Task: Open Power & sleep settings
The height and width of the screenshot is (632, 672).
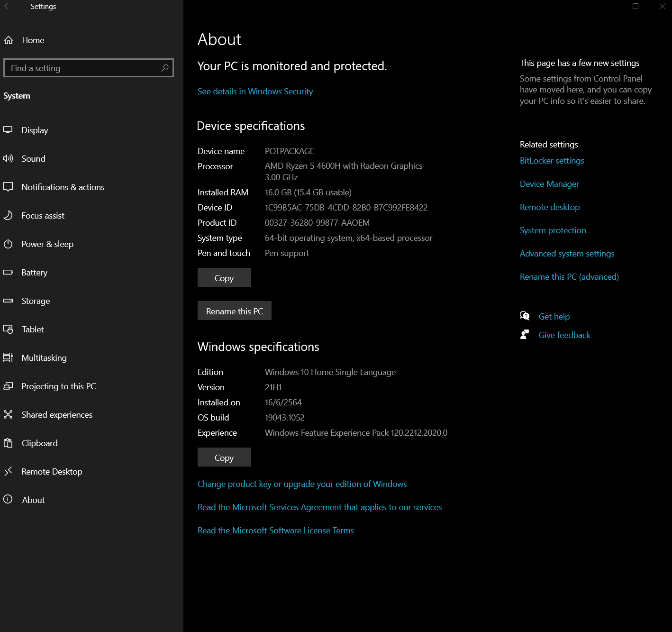Action: [91, 244]
